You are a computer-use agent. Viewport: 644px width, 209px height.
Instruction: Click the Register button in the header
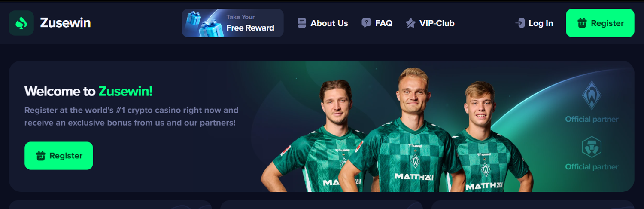[x=600, y=23]
